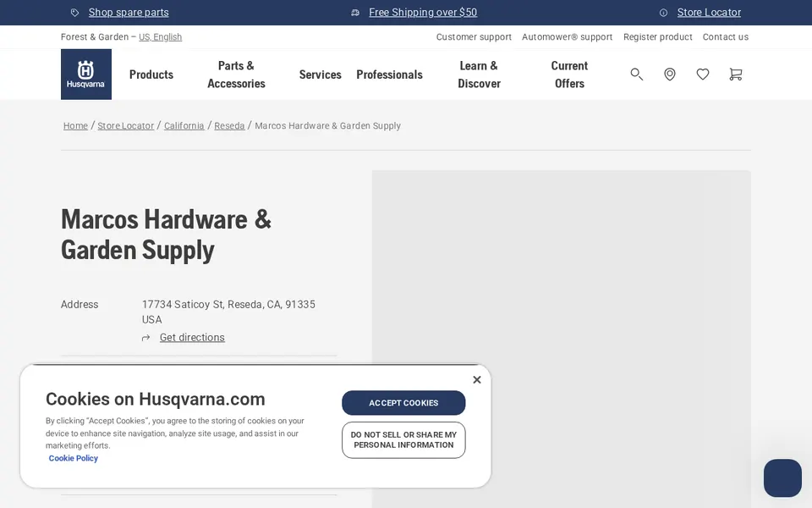812x508 pixels.
Task: Click Shop spare parts link
Action: [129, 13]
